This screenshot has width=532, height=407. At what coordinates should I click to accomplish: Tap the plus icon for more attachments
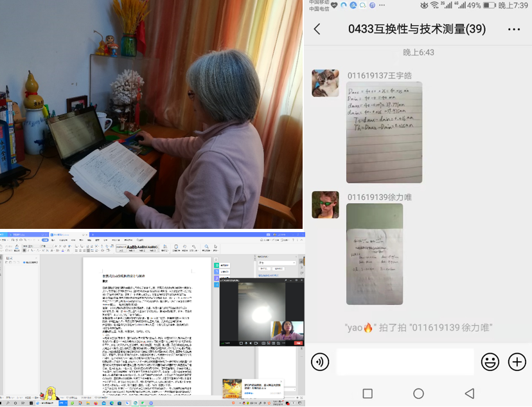pos(517,362)
